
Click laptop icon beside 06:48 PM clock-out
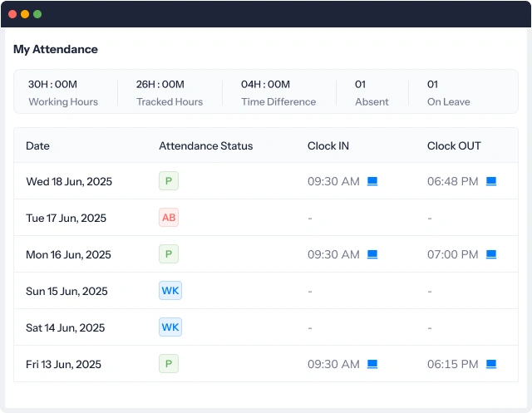coord(491,181)
